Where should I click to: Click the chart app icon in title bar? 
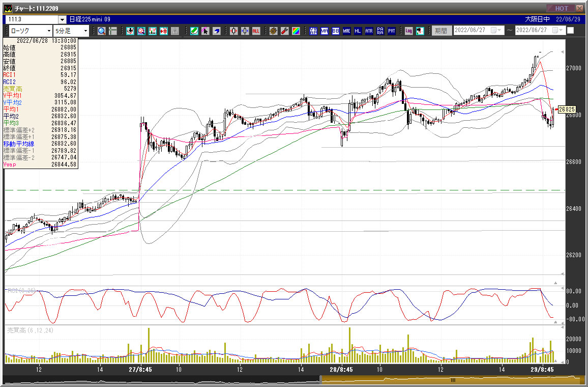tap(8, 8)
